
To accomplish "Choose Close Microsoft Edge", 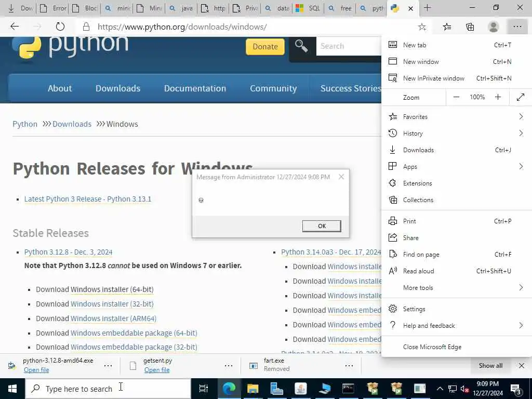I will tap(456, 347).
